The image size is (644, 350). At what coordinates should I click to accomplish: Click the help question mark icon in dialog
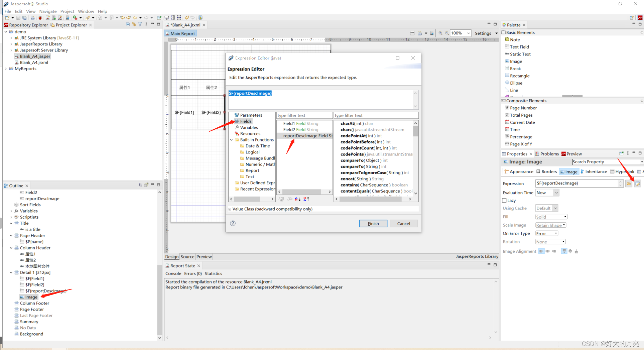(x=233, y=223)
